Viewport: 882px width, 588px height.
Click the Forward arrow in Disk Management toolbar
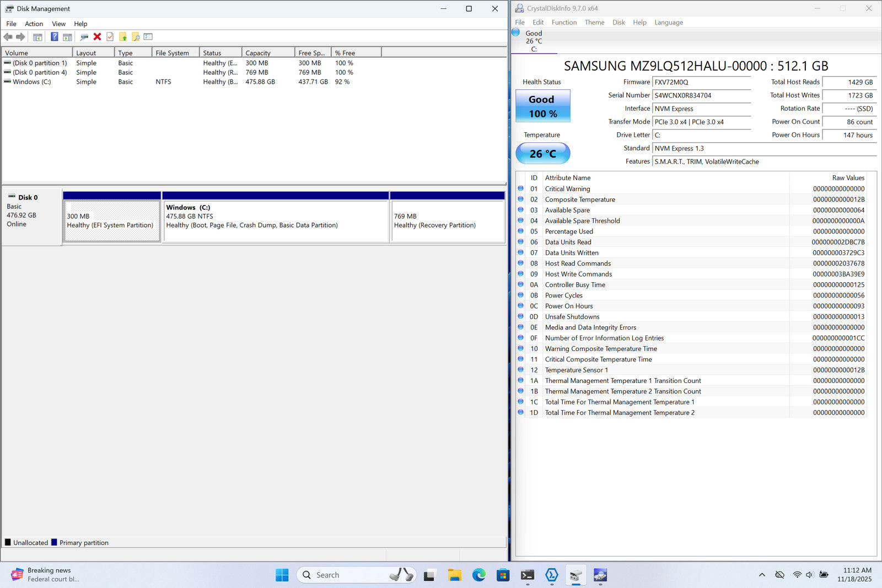point(20,37)
